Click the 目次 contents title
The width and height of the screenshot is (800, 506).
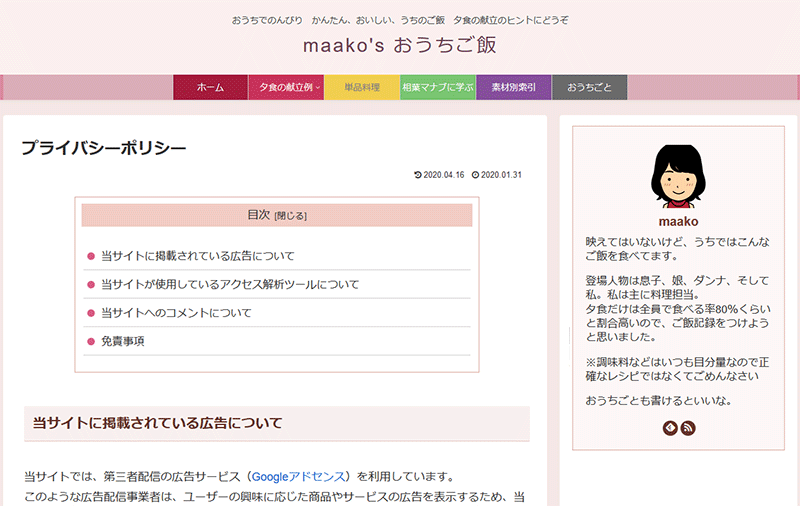258,215
